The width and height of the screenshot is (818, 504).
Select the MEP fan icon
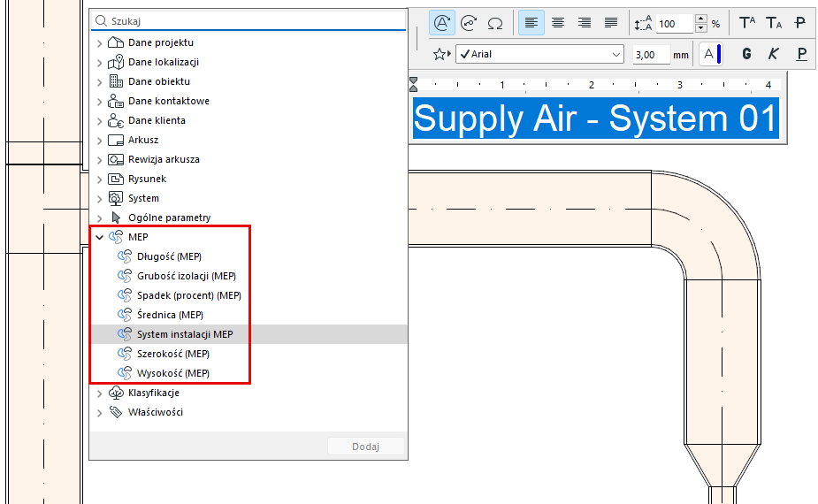click(x=116, y=237)
